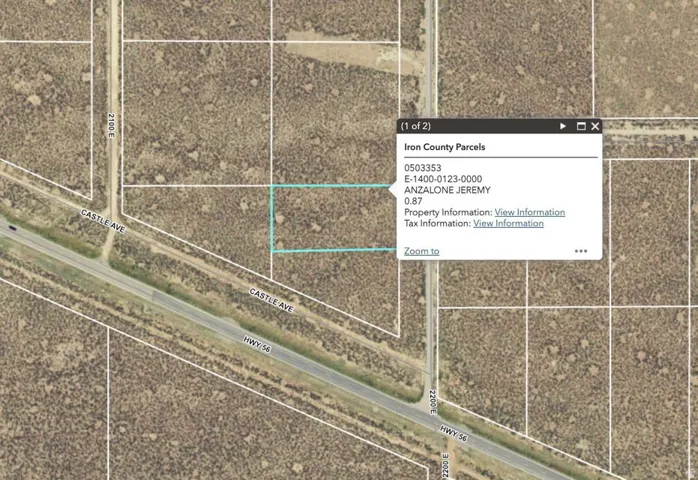Click the CASTLE AVE label near map center

(272, 300)
